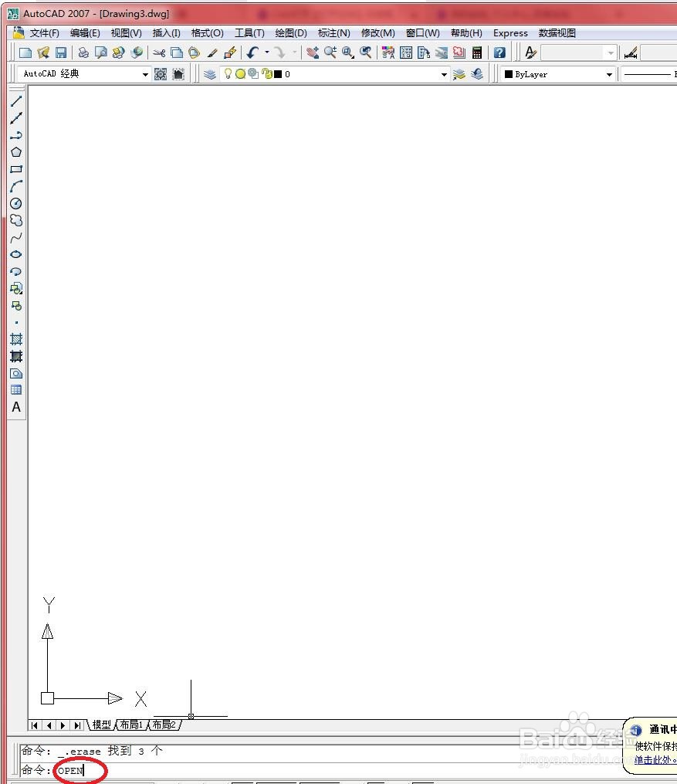Open the 工具(T) menu
Image resolution: width=677 pixels, height=784 pixels.
click(x=249, y=33)
